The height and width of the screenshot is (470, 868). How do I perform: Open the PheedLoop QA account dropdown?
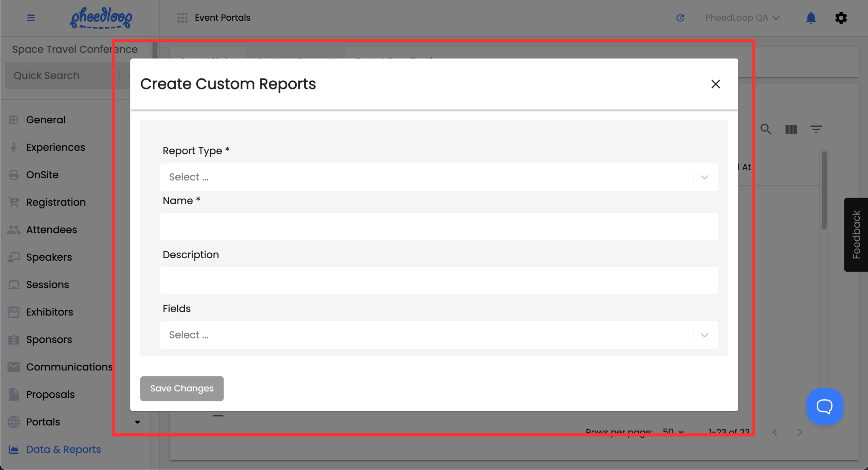click(x=742, y=18)
